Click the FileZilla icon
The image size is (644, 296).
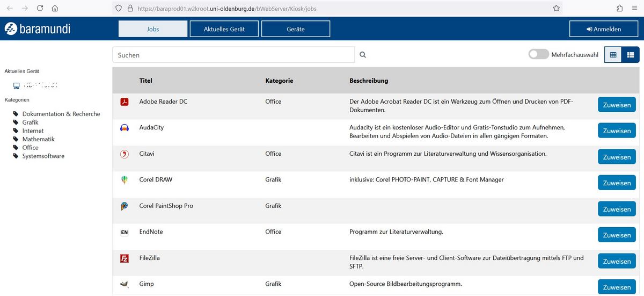point(125,258)
